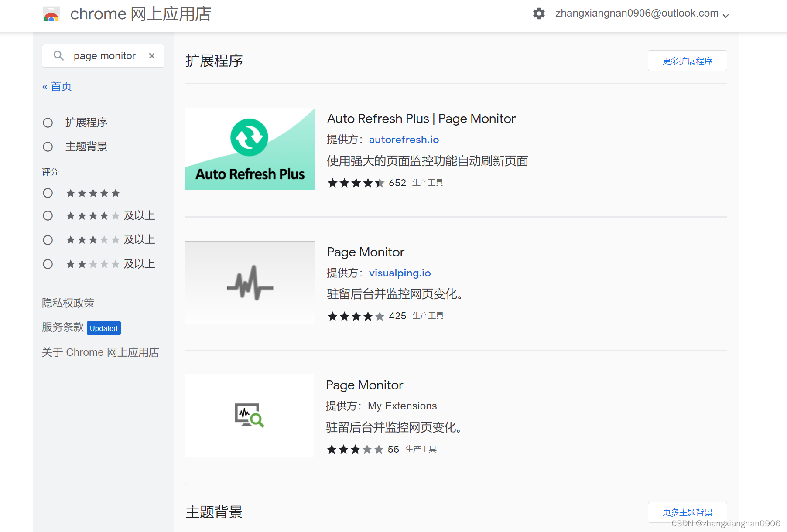Viewport: 787px width, 532px height.
Task: Open Auto Refresh Plus thumbnail image
Action: pos(250,149)
